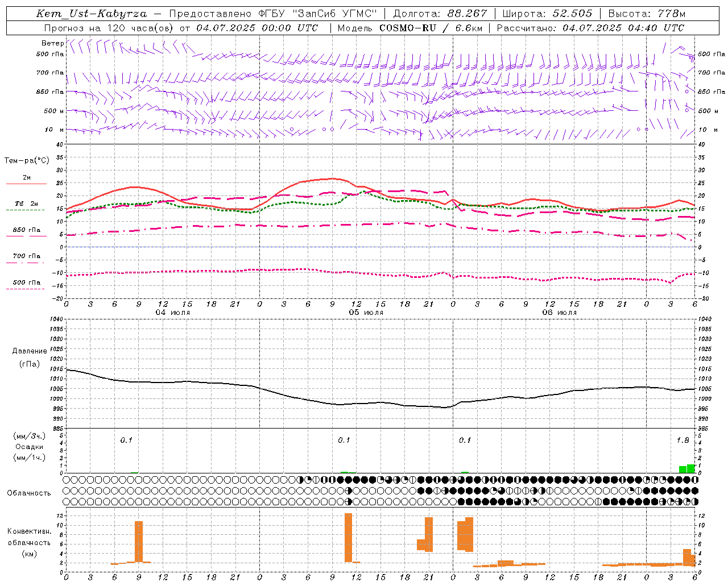Click the 04 июля date label
Image resolution: width=728 pixels, height=582 pixels.
173,313
